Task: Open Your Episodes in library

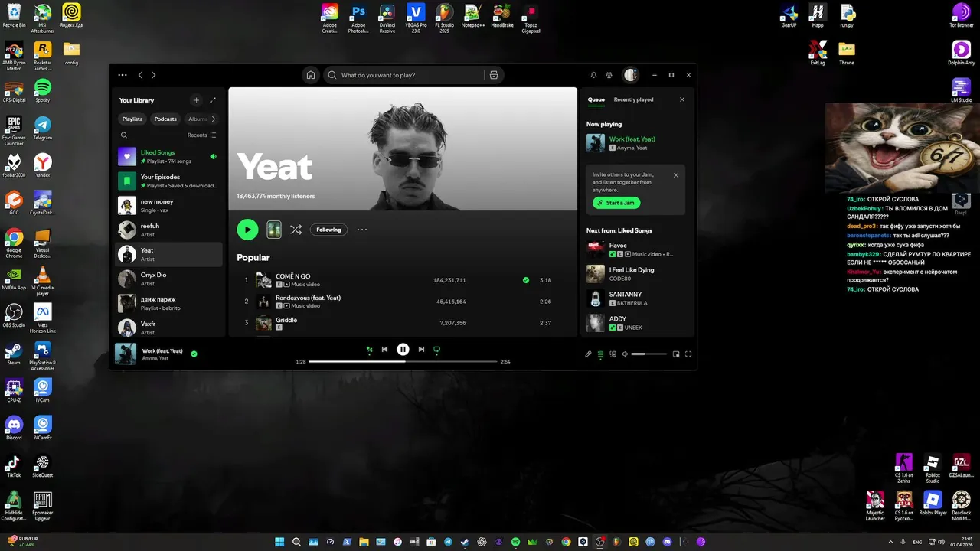Action: click(x=168, y=181)
